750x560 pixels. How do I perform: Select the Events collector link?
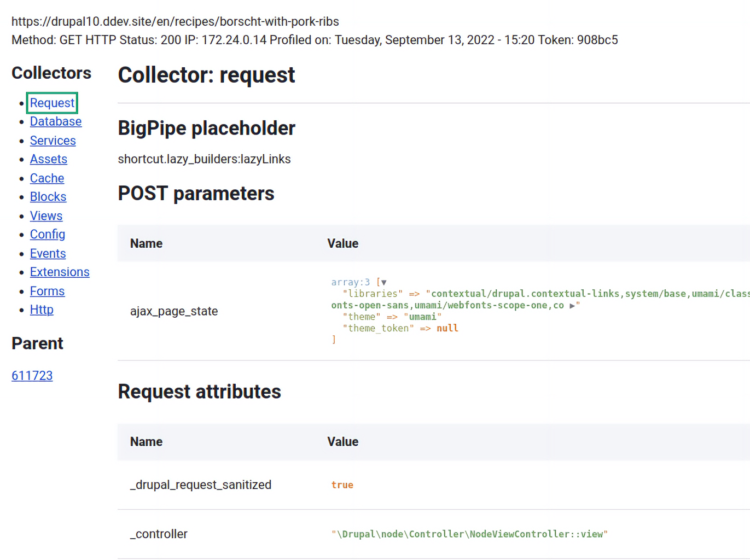click(48, 254)
